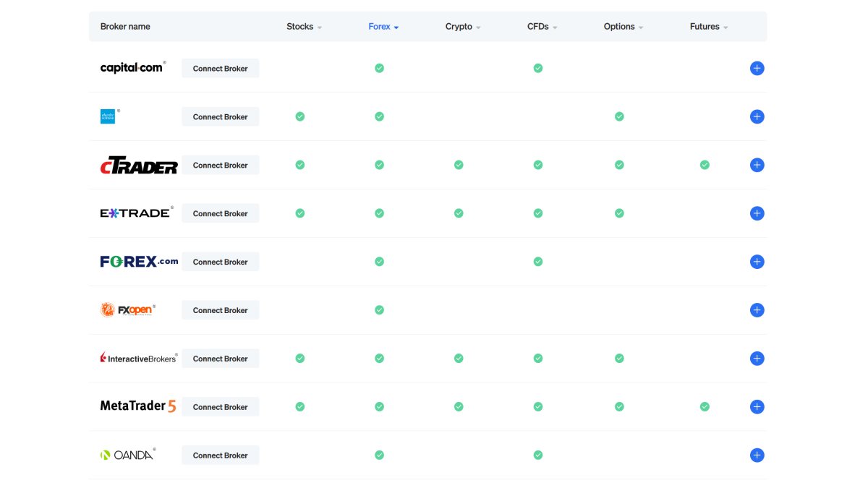Click the E*TRADE logo

[136, 213]
